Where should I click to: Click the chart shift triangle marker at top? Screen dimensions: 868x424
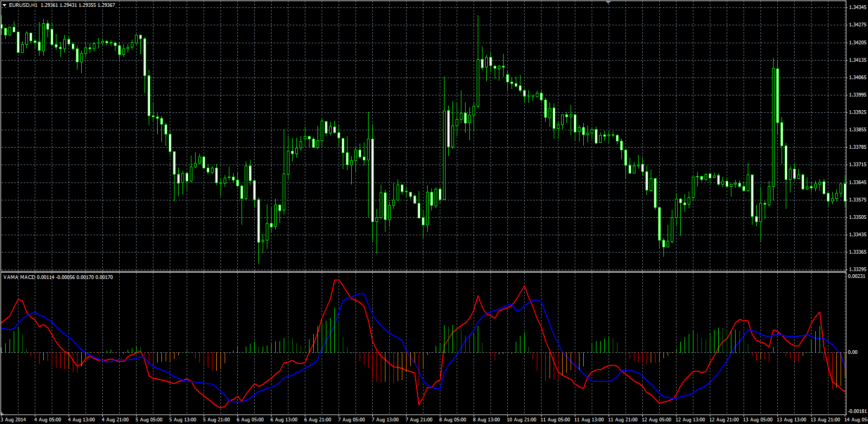tap(609, 3)
